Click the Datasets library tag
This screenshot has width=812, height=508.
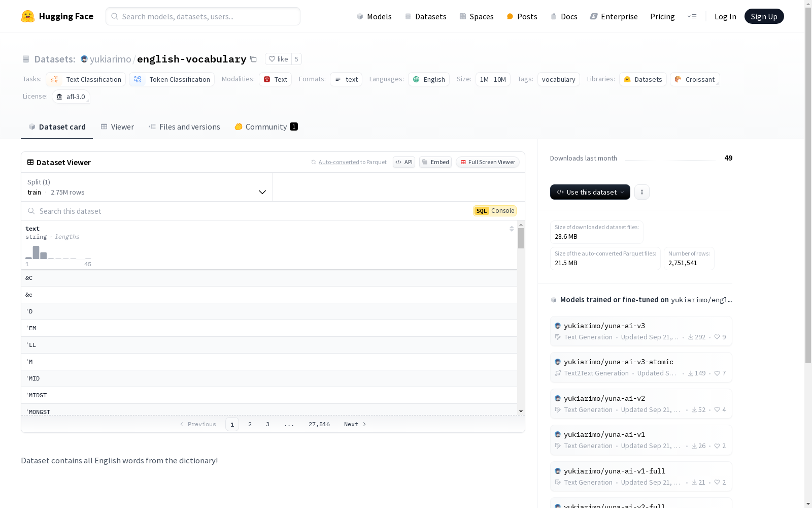(643, 79)
